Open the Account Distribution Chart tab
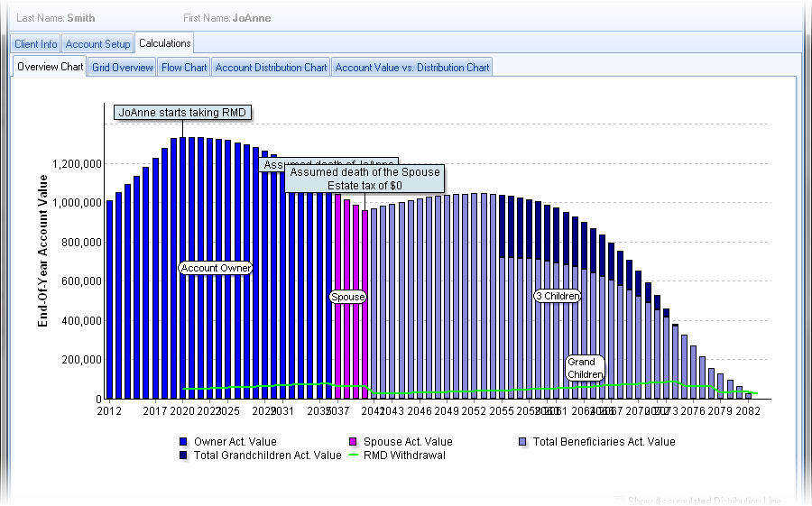The width and height of the screenshot is (812, 506). click(x=271, y=68)
